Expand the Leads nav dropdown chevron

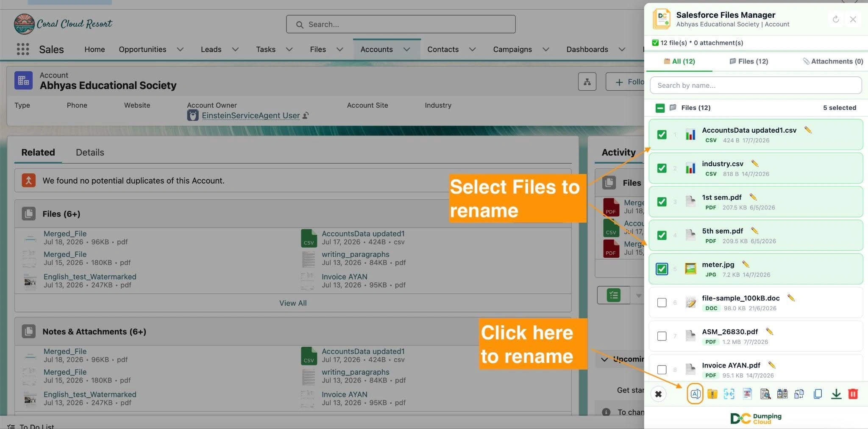point(235,49)
